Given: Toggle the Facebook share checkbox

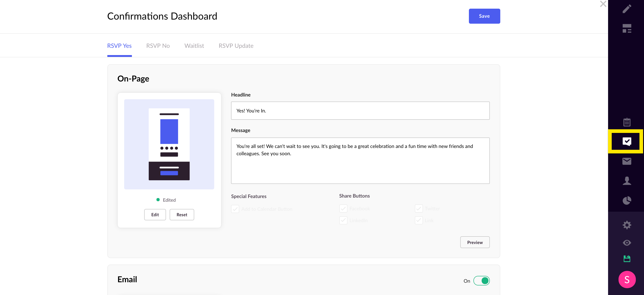Looking at the screenshot, I should pos(343,209).
